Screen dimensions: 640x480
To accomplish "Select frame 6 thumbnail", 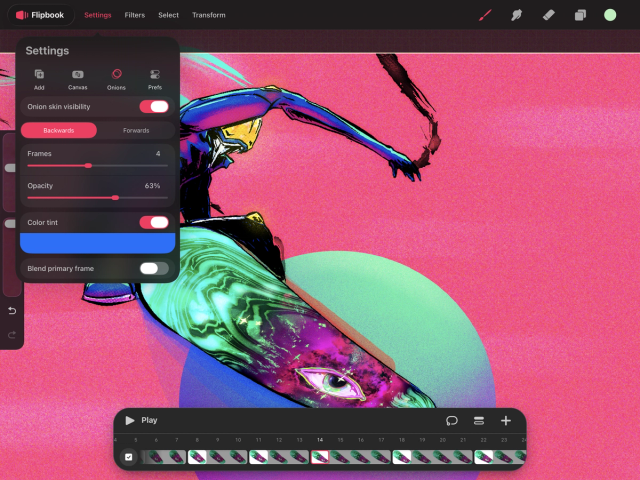I will click(156, 457).
